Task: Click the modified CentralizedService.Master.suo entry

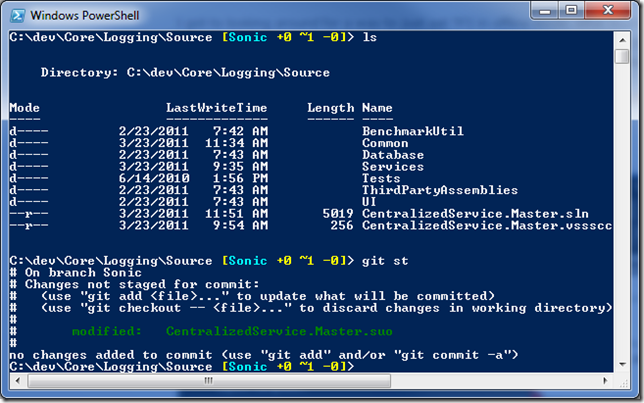Action: click(x=279, y=332)
